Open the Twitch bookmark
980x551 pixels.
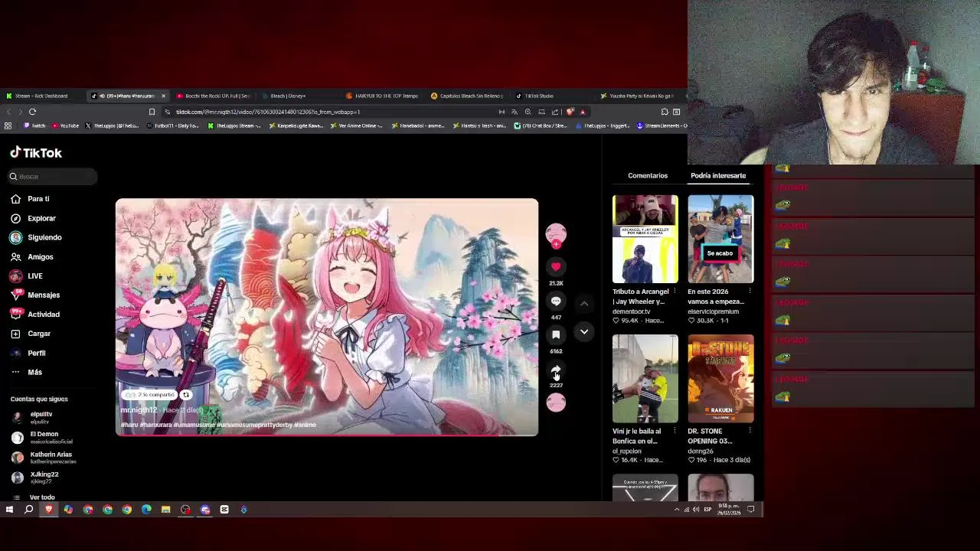[x=34, y=126]
